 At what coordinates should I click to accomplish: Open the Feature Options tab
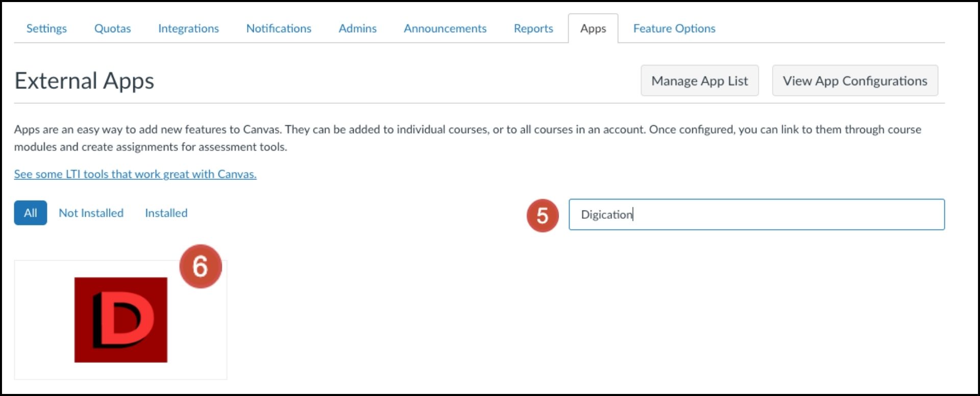click(674, 29)
